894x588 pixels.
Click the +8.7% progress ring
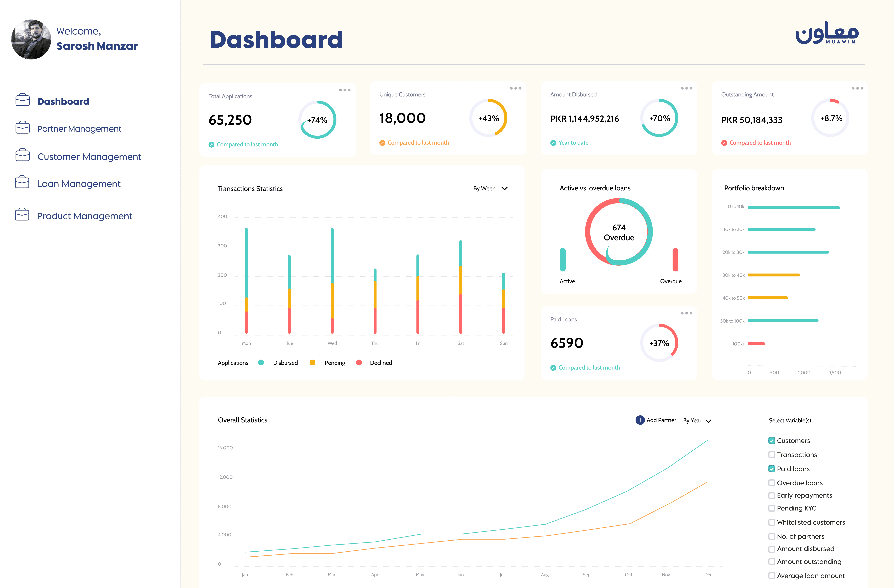pyautogui.click(x=830, y=118)
